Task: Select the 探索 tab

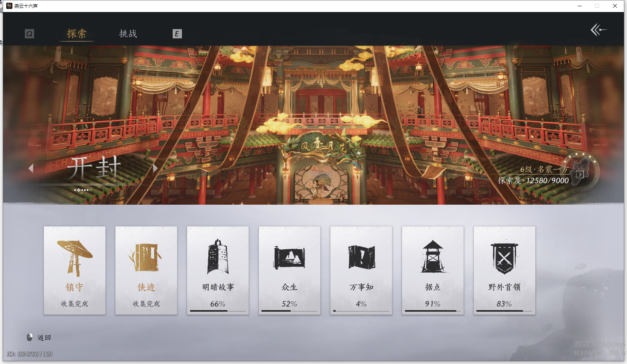Action: [x=77, y=34]
